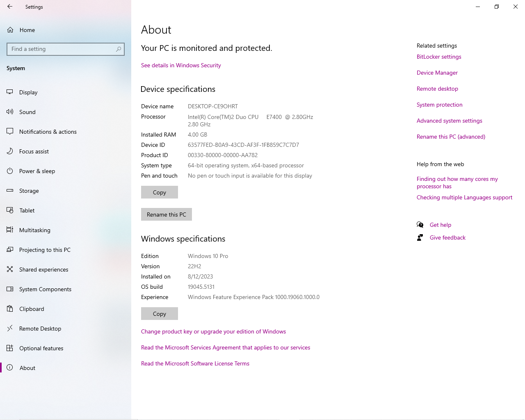The image size is (525, 420).
Task: Restore down the Settings window
Action: 497,7
